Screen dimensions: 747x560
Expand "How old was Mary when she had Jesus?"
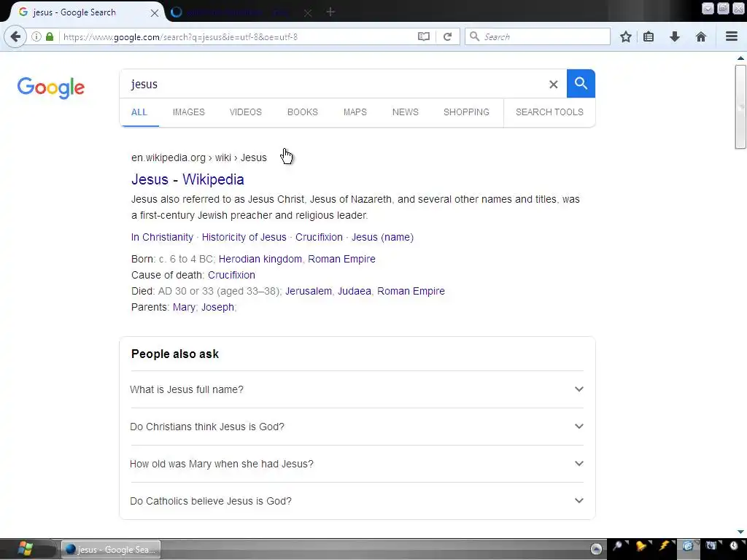tap(357, 464)
